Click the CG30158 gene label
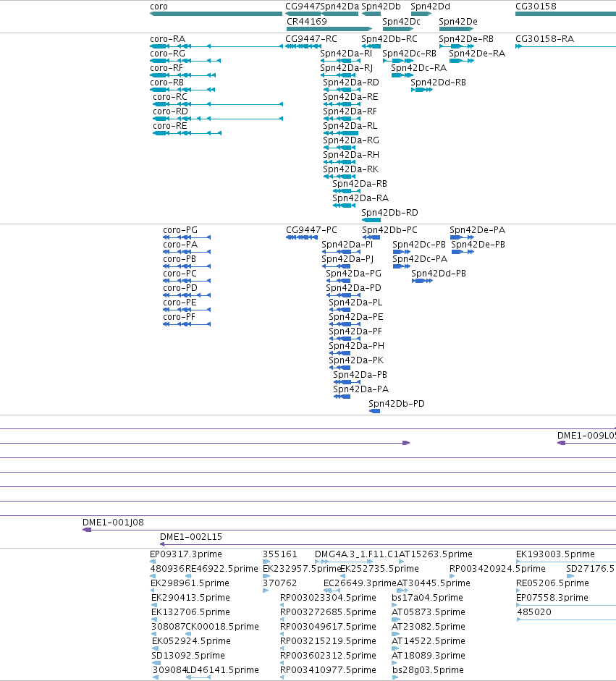 tap(536, 7)
